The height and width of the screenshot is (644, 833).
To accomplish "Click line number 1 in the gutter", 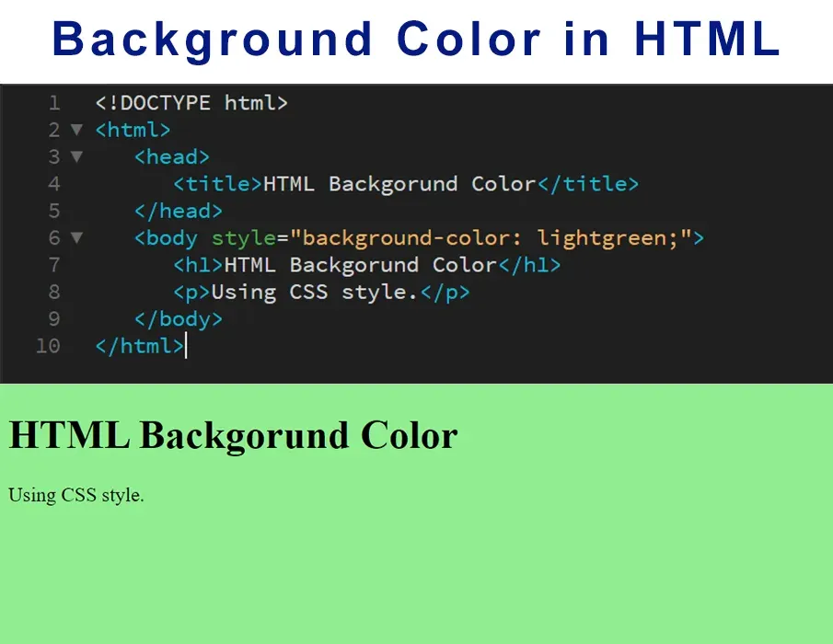I will pos(54,103).
